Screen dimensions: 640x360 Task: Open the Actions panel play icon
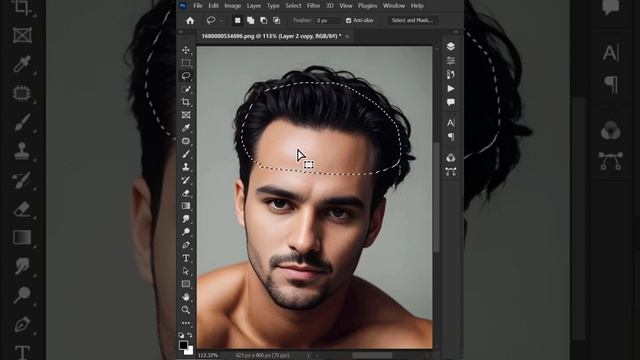click(x=451, y=89)
